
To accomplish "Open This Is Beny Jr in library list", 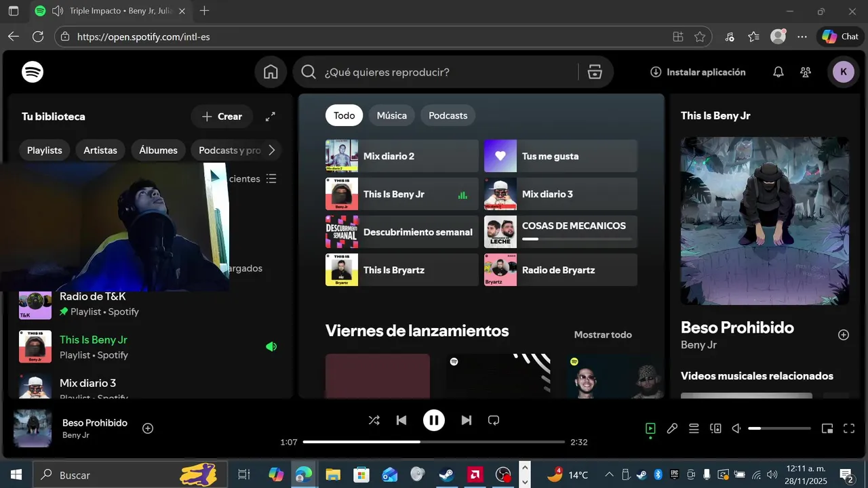I will click(x=151, y=347).
